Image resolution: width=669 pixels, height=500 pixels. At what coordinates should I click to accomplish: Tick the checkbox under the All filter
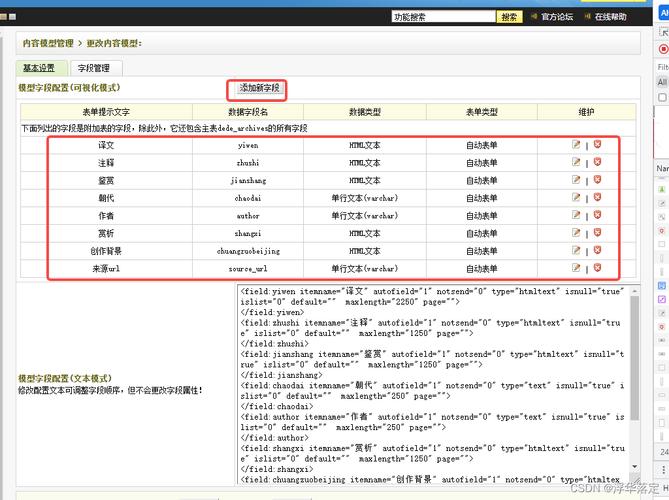pyautogui.click(x=662, y=98)
